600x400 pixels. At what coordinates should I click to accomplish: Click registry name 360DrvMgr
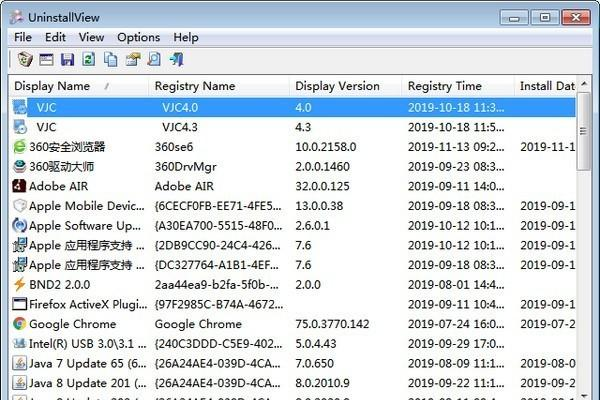(x=186, y=167)
